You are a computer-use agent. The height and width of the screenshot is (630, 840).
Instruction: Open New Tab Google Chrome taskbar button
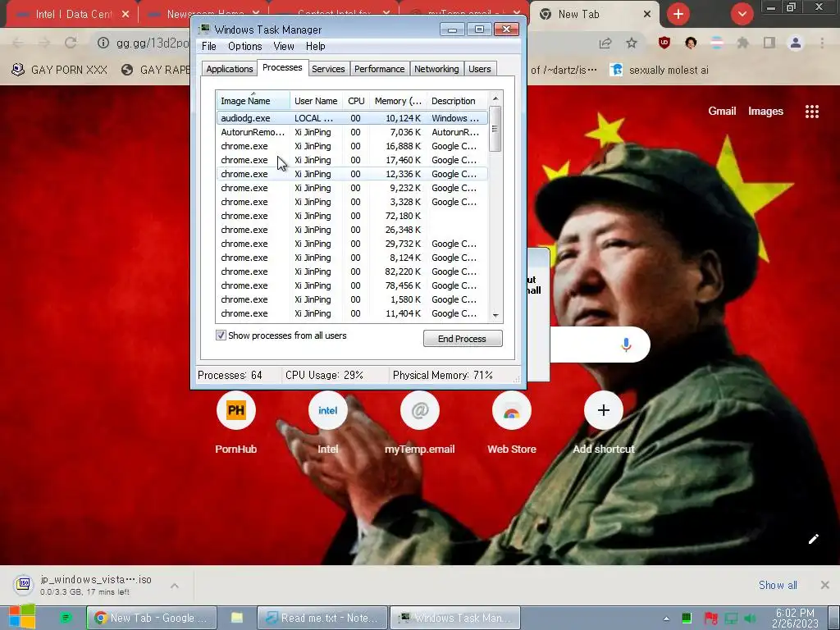tap(152, 618)
